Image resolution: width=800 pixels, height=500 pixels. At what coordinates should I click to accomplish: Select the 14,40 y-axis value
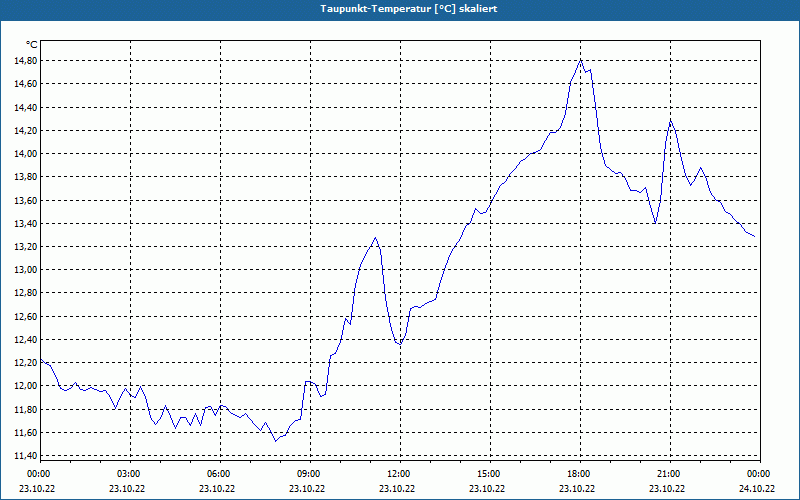[x=26, y=107]
